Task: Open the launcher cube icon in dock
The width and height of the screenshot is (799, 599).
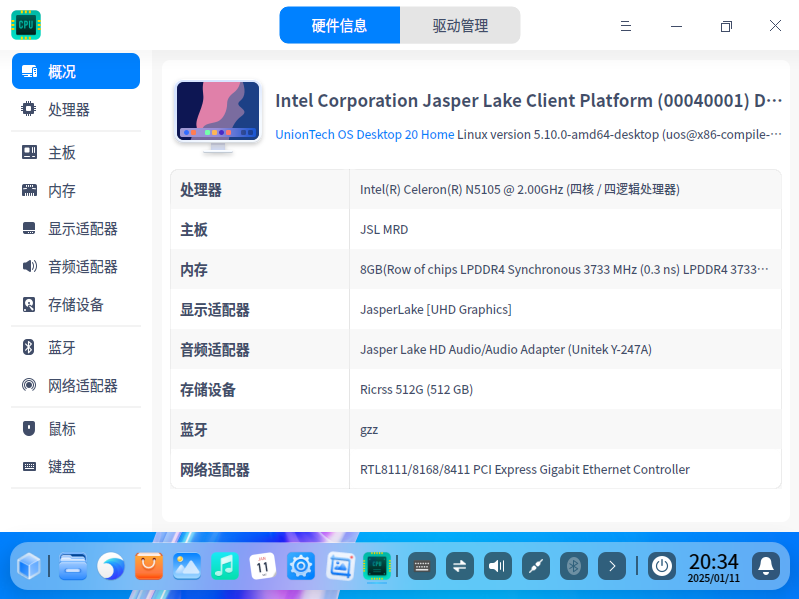Action: [x=29, y=566]
